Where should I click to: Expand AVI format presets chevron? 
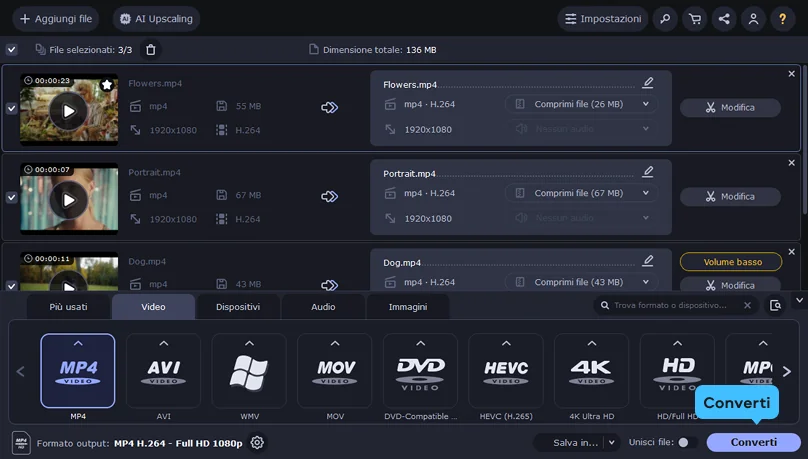(x=163, y=343)
